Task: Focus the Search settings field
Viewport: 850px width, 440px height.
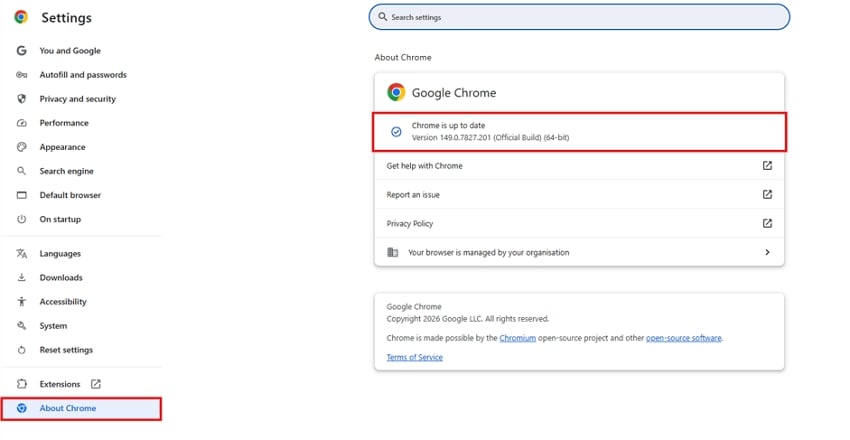Action: [x=579, y=17]
